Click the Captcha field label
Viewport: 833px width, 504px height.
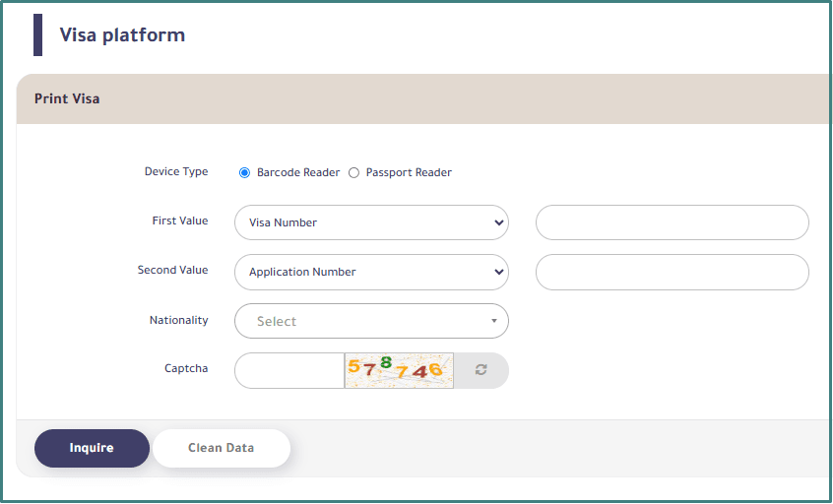click(186, 369)
